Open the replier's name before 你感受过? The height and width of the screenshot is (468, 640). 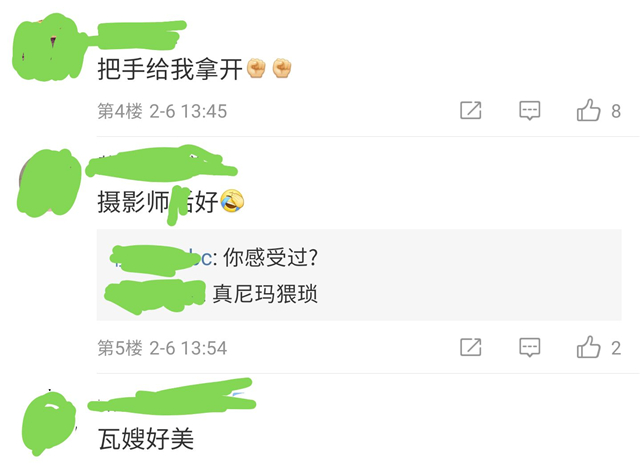tap(161, 259)
